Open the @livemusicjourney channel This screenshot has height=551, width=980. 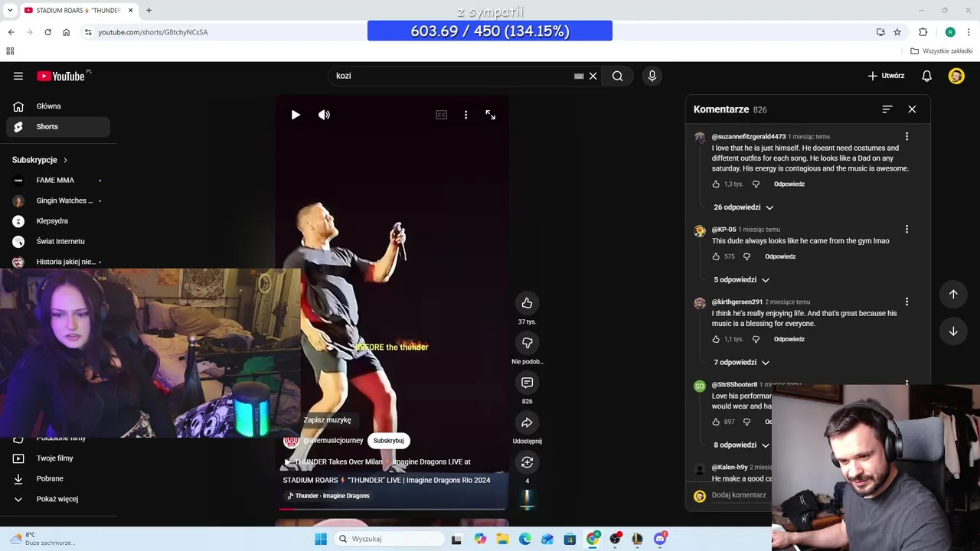[x=333, y=441]
